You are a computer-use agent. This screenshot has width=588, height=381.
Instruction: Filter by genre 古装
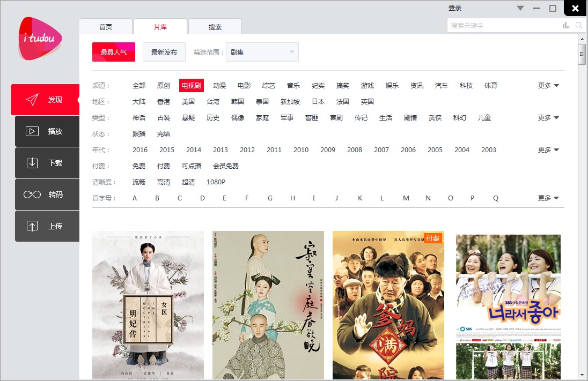coord(164,118)
